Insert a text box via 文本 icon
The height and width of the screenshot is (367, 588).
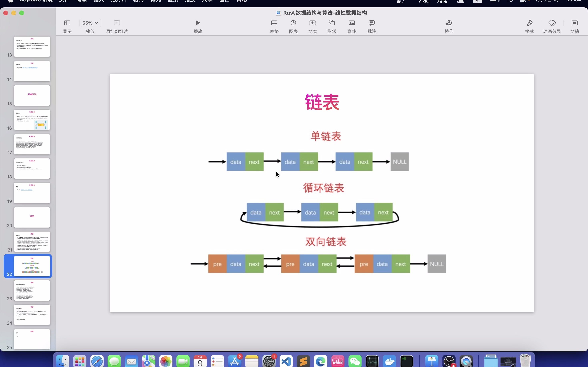[312, 26]
